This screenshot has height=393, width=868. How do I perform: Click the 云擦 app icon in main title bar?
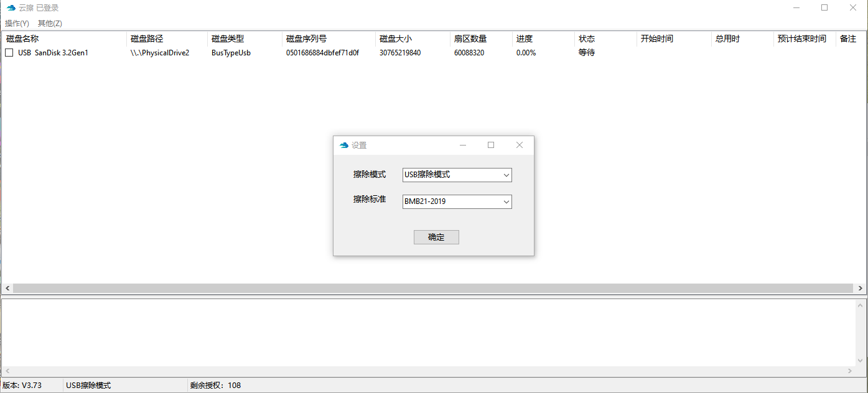pyautogui.click(x=11, y=8)
